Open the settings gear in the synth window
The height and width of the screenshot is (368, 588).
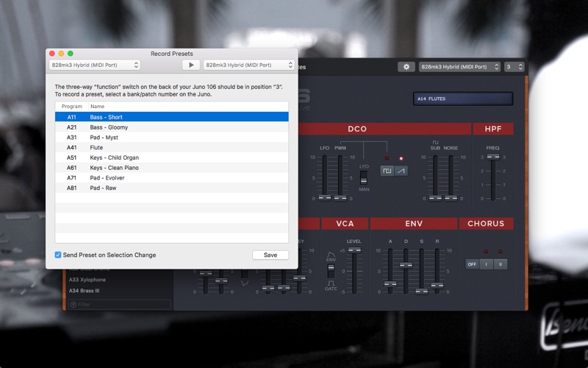(406, 67)
